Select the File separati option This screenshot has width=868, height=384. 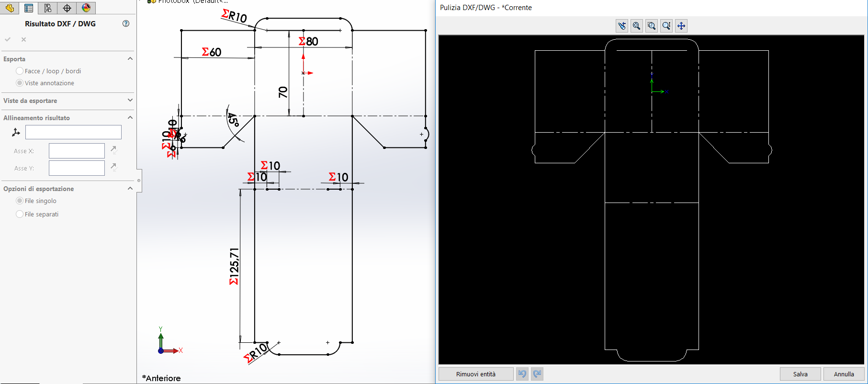pyautogui.click(x=20, y=214)
